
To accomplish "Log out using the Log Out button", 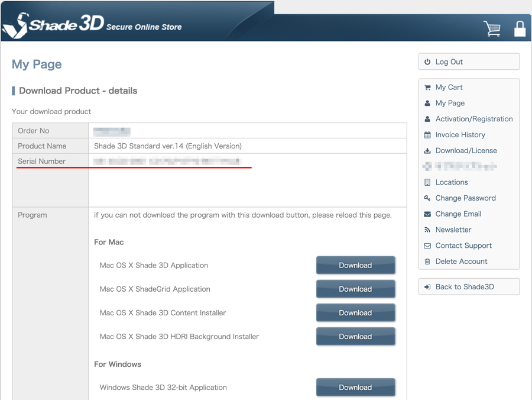I will tap(469, 62).
